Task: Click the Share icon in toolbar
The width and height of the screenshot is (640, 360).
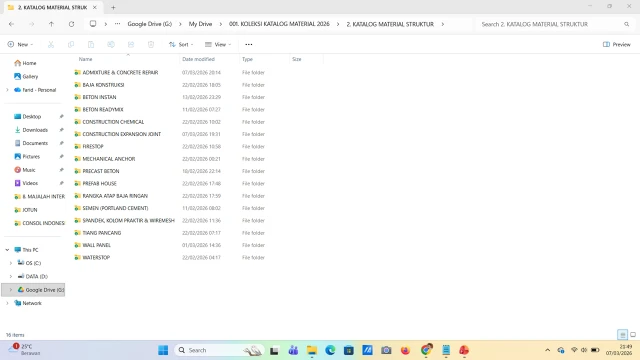Action: point(131,44)
